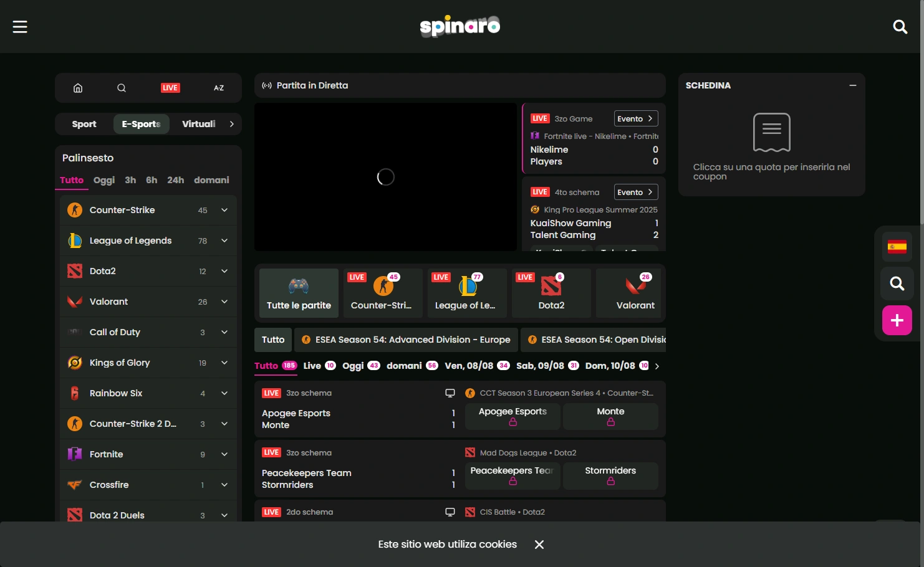This screenshot has width=924, height=567.
Task: Click the spinaro logo
Action: (460, 26)
